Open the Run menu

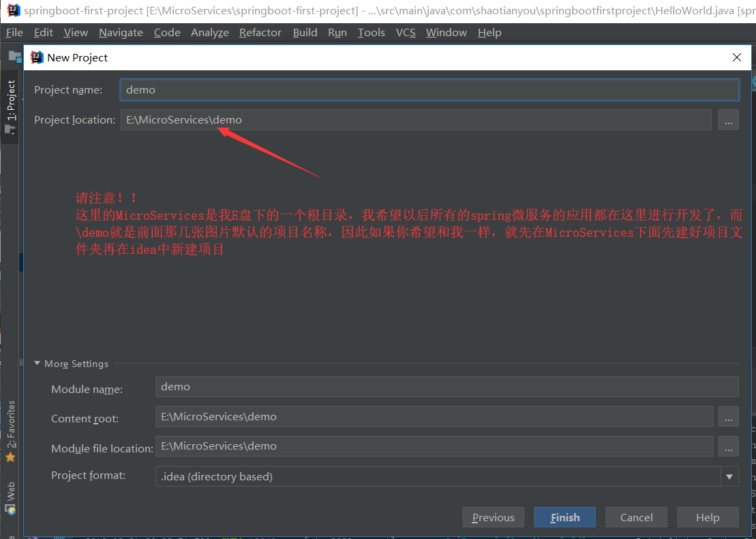(x=337, y=32)
